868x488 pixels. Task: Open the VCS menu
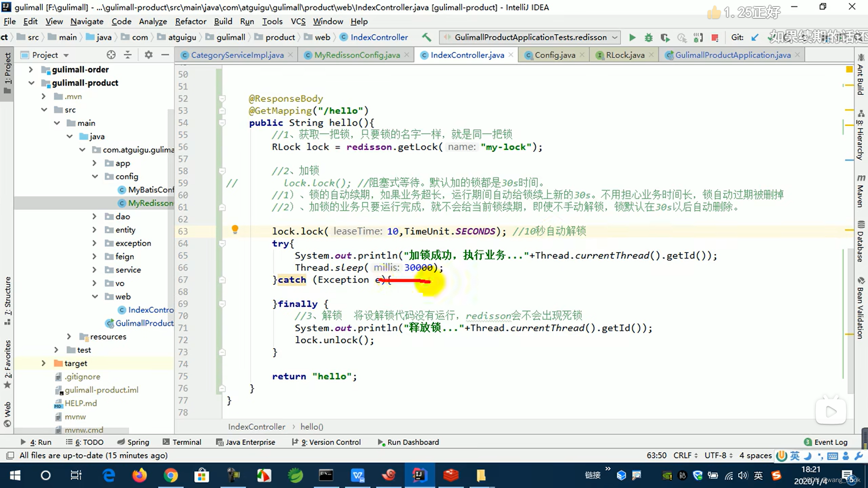tap(298, 21)
